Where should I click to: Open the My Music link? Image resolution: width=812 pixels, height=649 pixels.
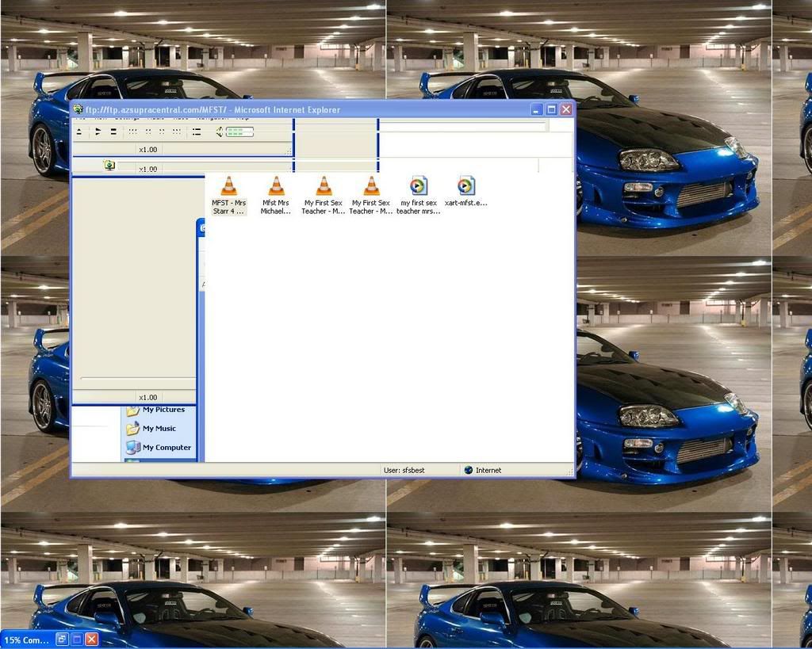[x=151, y=429]
